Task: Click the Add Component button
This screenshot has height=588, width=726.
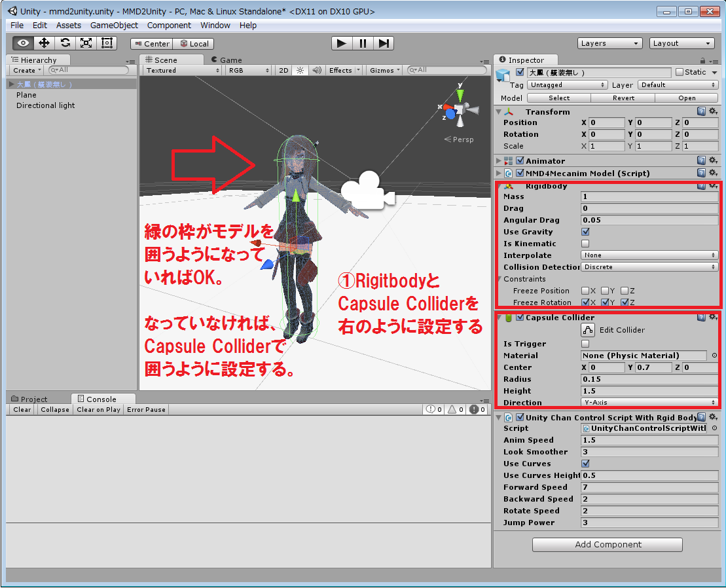Action: tap(608, 545)
